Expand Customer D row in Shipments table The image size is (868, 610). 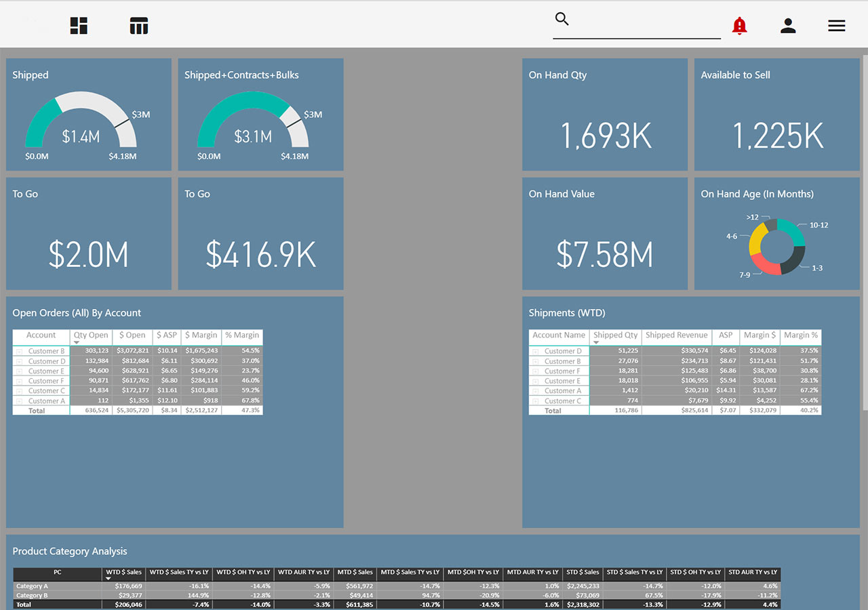(536, 351)
